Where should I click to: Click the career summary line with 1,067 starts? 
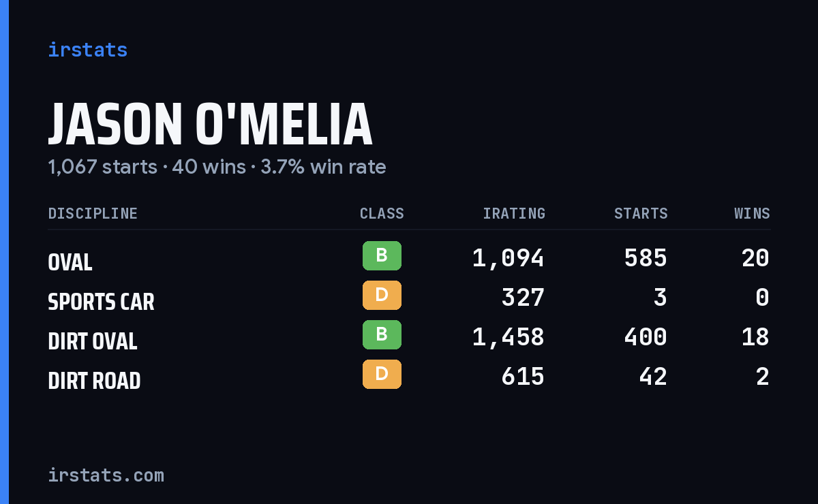pos(217,167)
